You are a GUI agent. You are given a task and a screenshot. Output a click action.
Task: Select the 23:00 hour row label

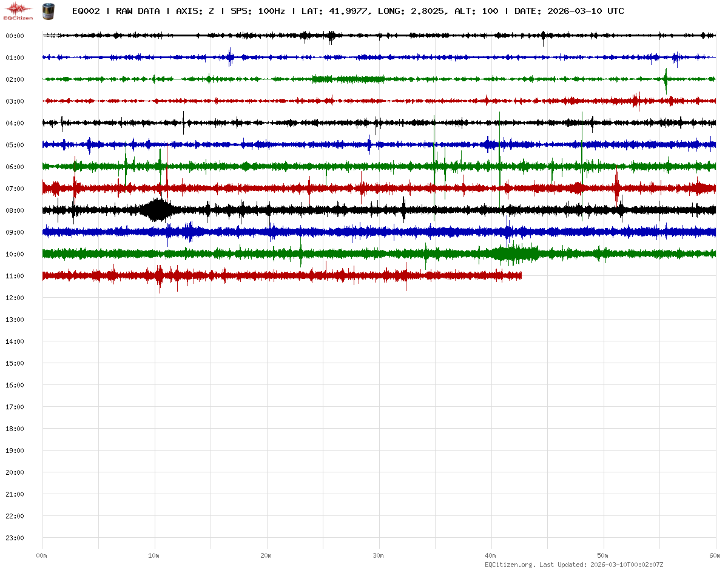15,538
